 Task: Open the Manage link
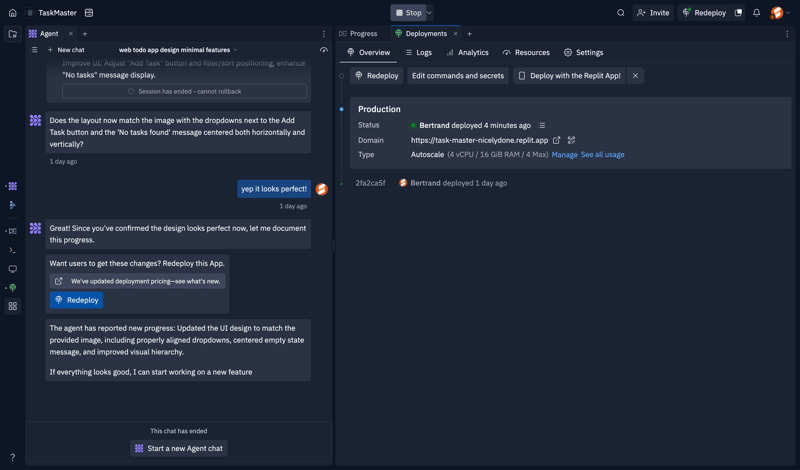point(564,155)
